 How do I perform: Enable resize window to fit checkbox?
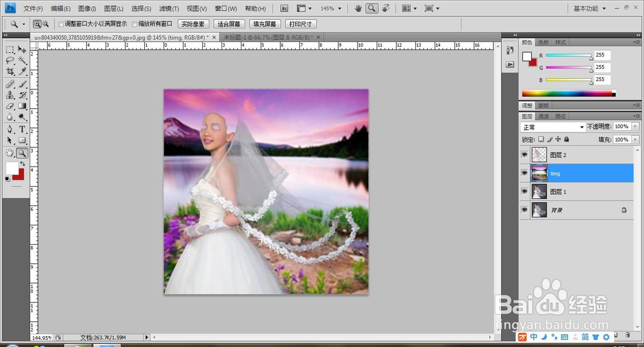click(x=61, y=24)
